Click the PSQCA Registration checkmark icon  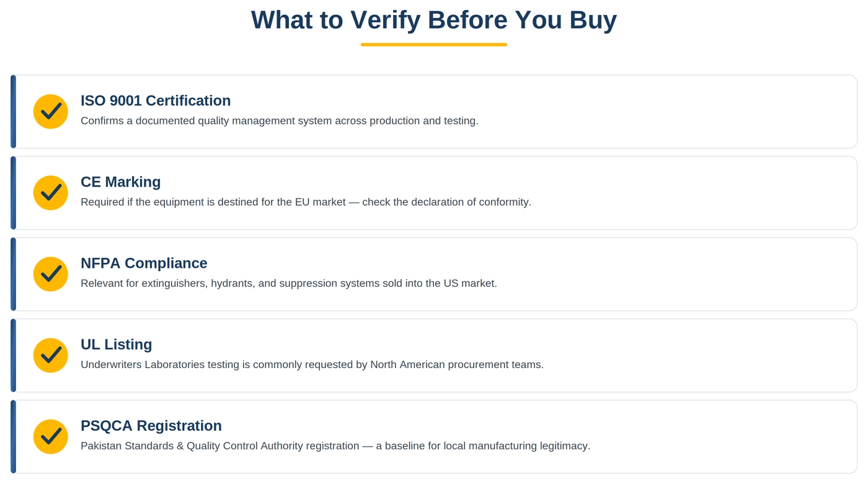[x=50, y=436]
